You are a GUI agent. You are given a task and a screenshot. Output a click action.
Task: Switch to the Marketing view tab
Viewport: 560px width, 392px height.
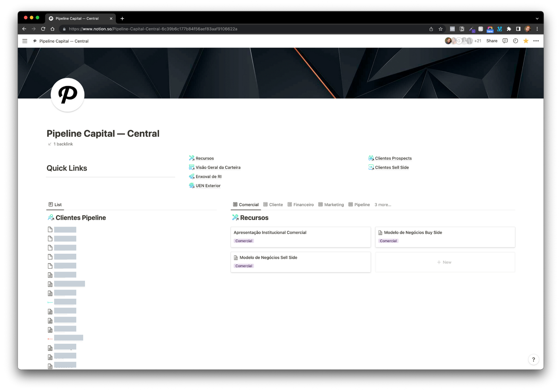(x=331, y=205)
